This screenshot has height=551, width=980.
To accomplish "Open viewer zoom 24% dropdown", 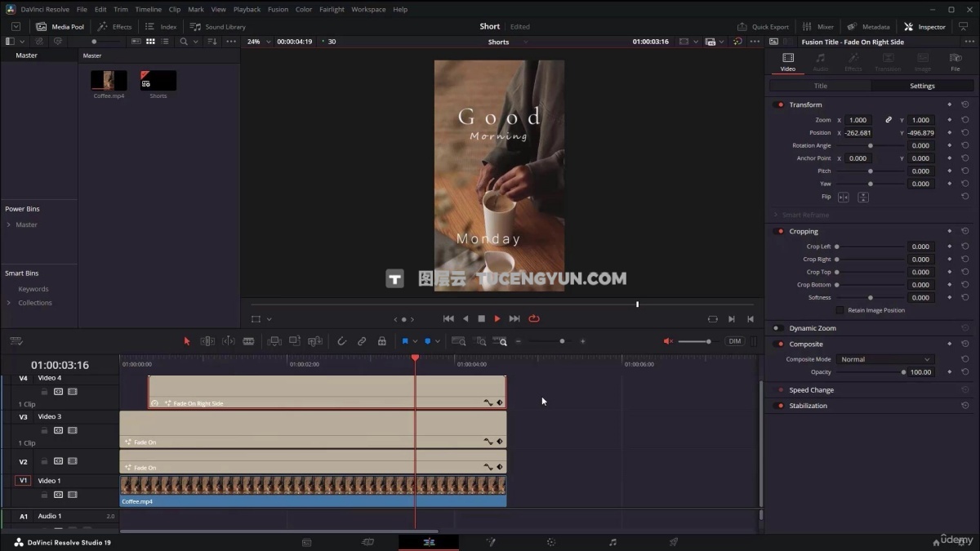I will click(x=268, y=42).
